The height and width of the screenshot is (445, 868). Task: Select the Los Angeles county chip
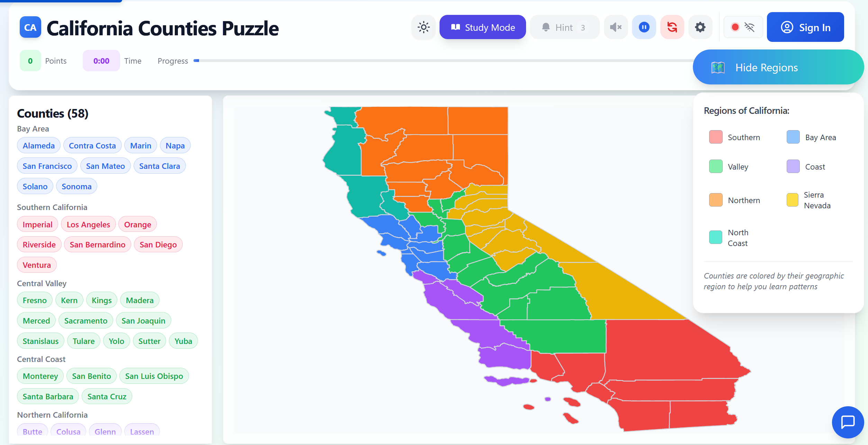[88, 224]
